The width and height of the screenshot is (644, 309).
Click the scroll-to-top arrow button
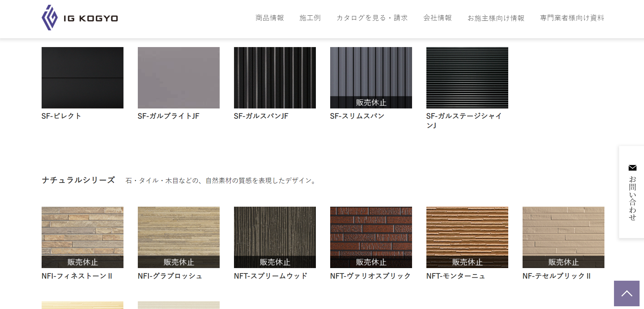point(627,293)
